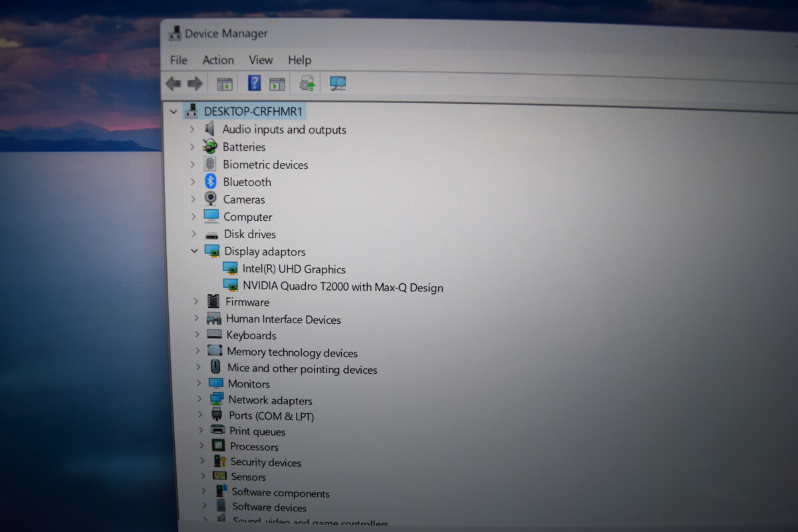Screen dimensions: 798x532
Task: Click the Forward arrow toolbar button
Action: point(195,84)
